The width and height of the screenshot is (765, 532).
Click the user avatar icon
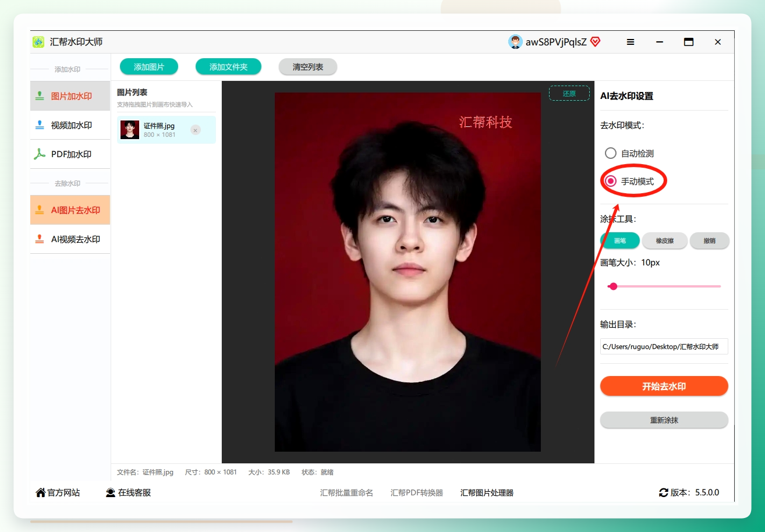tap(515, 42)
